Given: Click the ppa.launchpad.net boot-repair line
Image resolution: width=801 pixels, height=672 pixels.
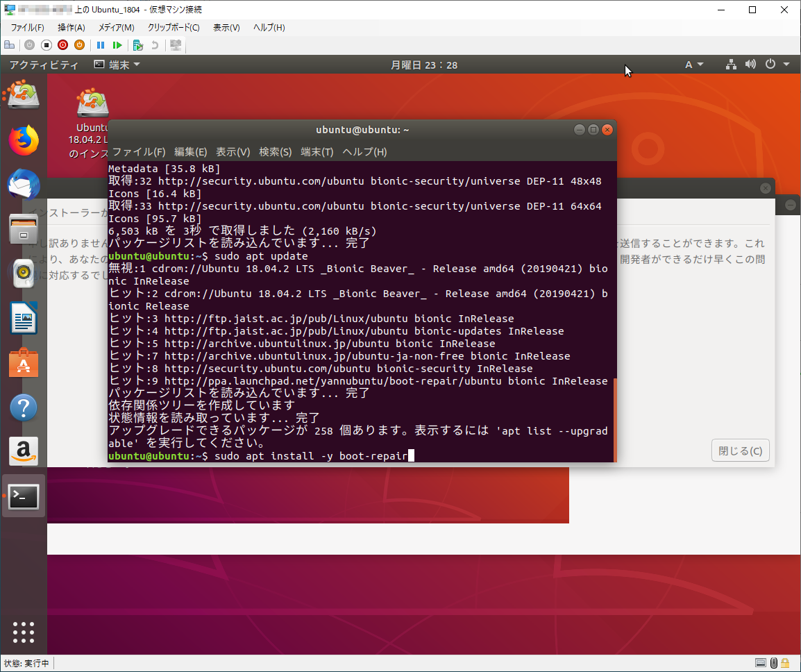Looking at the screenshot, I should tap(358, 380).
